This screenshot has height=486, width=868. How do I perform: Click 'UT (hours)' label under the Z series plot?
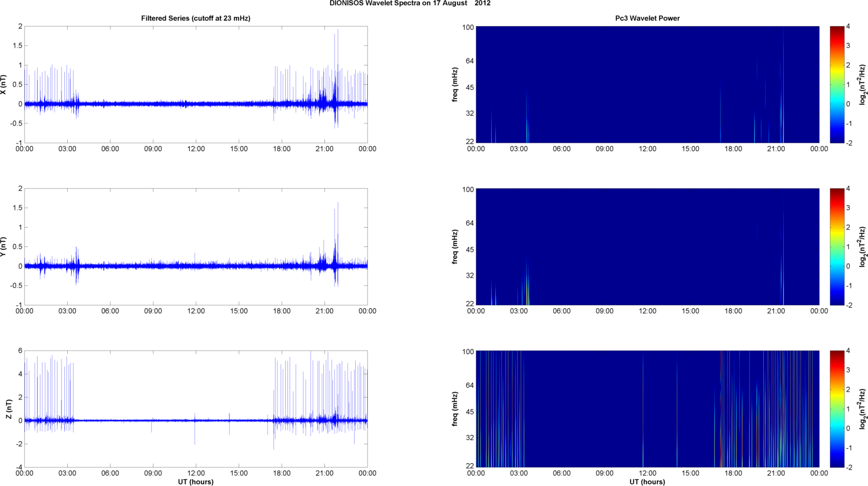pyautogui.click(x=196, y=481)
